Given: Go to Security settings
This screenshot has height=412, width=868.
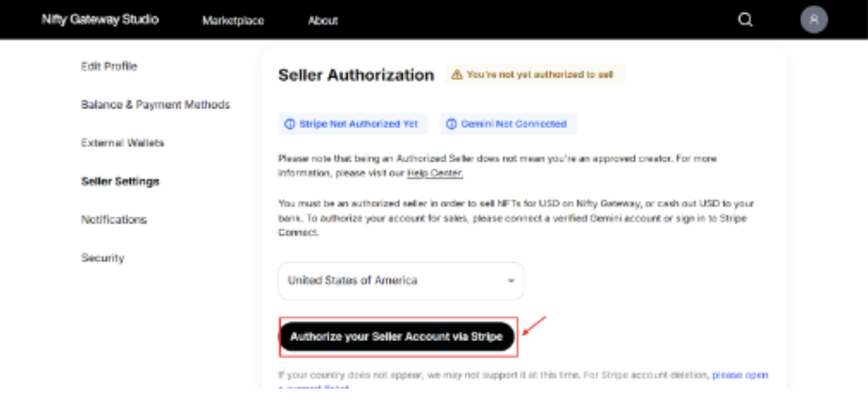Looking at the screenshot, I should click(103, 258).
